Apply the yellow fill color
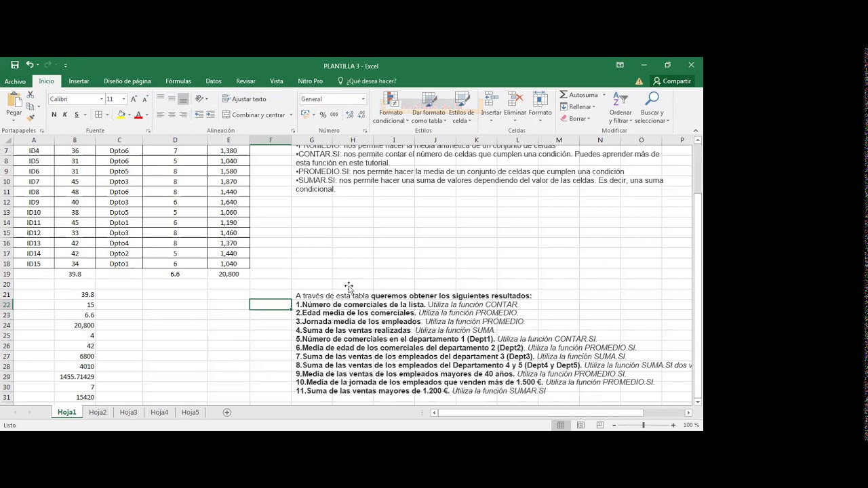The image size is (868, 488). coord(121,115)
